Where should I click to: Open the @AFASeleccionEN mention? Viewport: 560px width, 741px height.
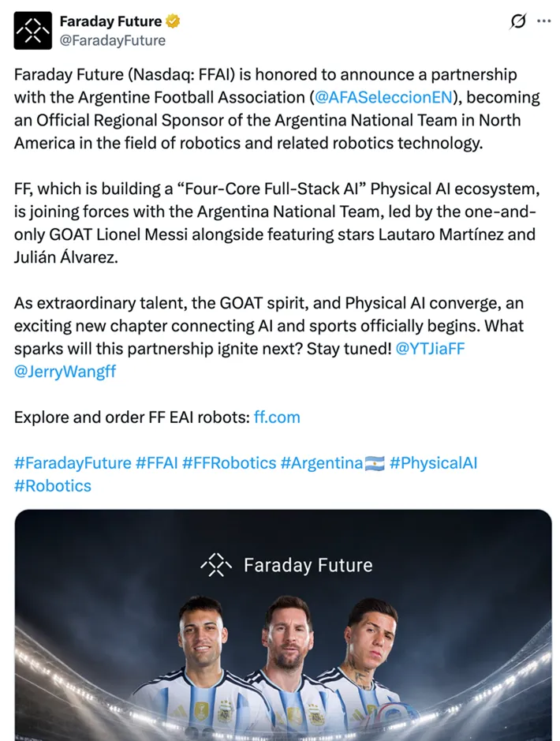(383, 97)
